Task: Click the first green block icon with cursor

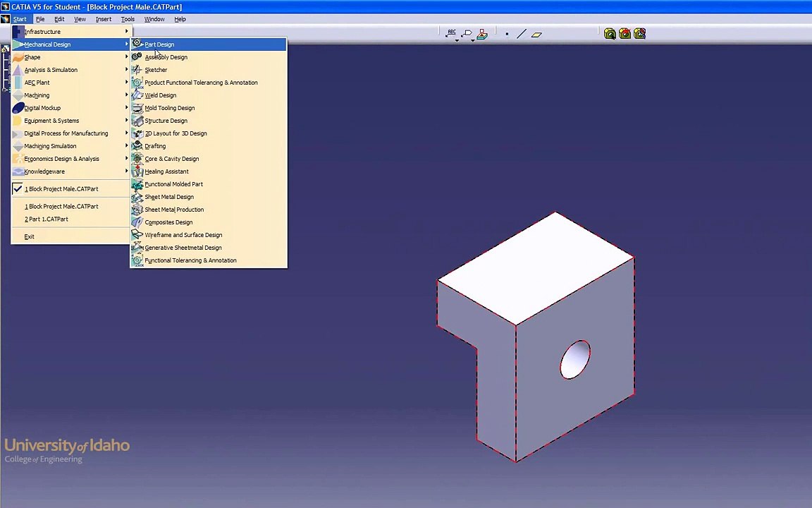Action: (610, 34)
